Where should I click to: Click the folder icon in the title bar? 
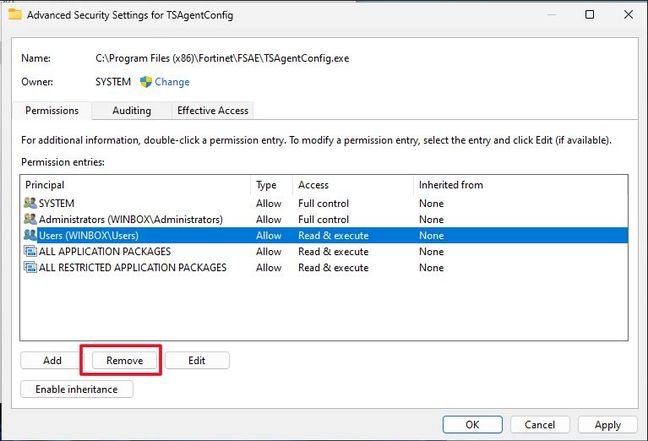pos(13,15)
